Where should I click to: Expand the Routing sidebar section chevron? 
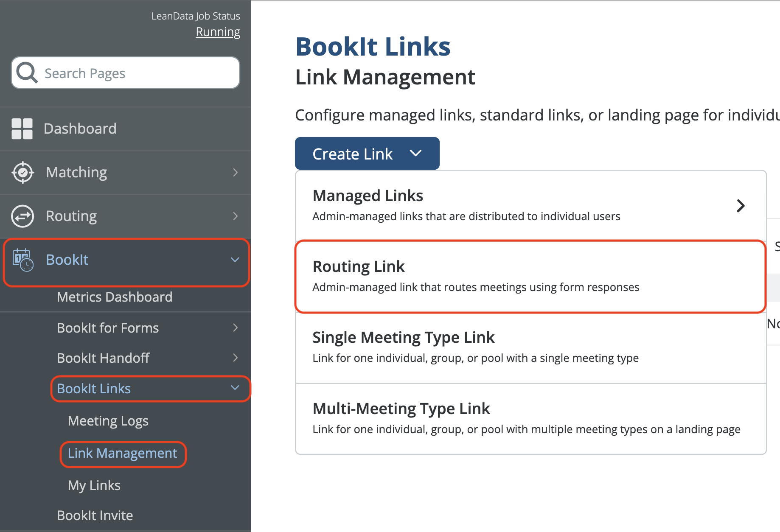235,216
